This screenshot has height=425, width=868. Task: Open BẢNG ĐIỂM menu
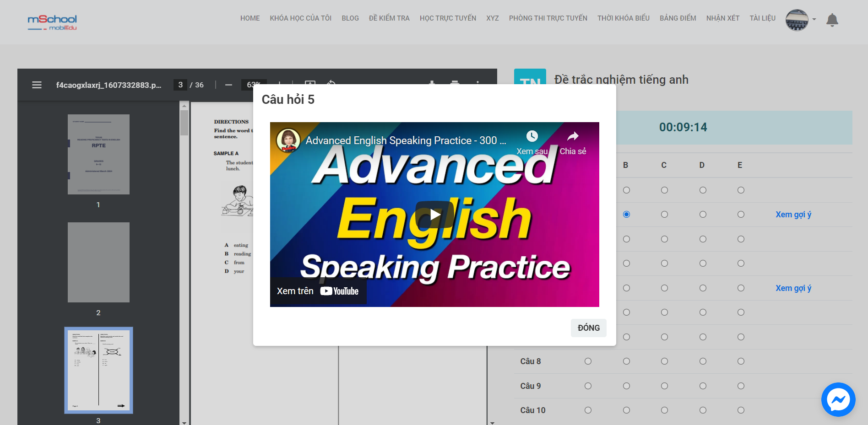678,18
